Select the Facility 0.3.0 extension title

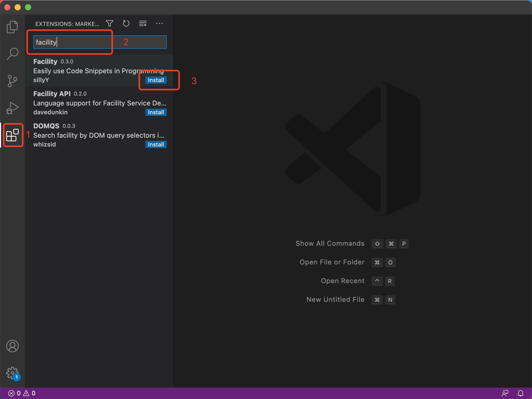pyautogui.click(x=45, y=62)
